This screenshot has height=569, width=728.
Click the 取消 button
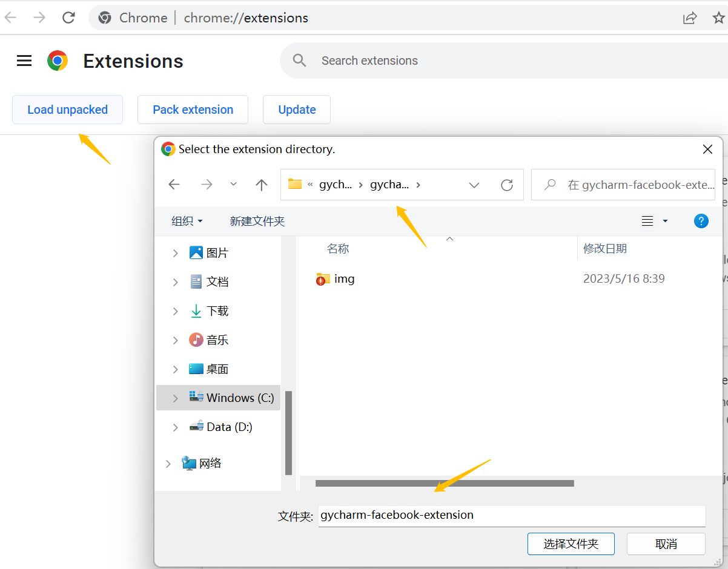tap(666, 544)
